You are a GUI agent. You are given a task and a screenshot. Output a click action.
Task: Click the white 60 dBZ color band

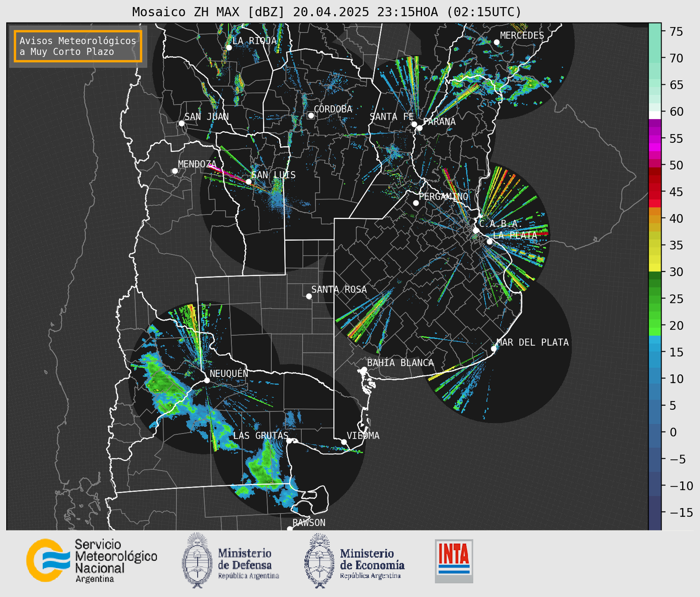point(655,115)
